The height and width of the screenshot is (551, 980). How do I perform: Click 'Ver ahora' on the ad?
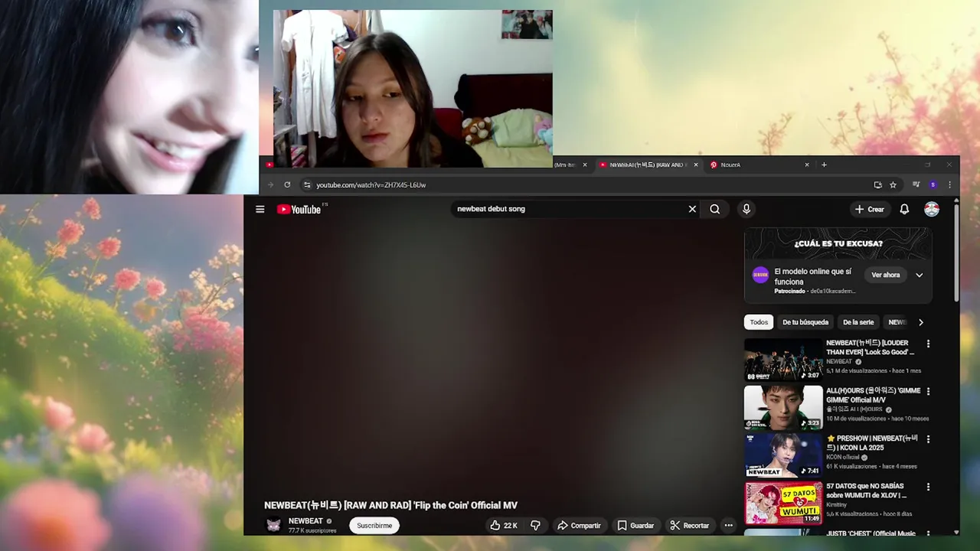click(x=885, y=275)
